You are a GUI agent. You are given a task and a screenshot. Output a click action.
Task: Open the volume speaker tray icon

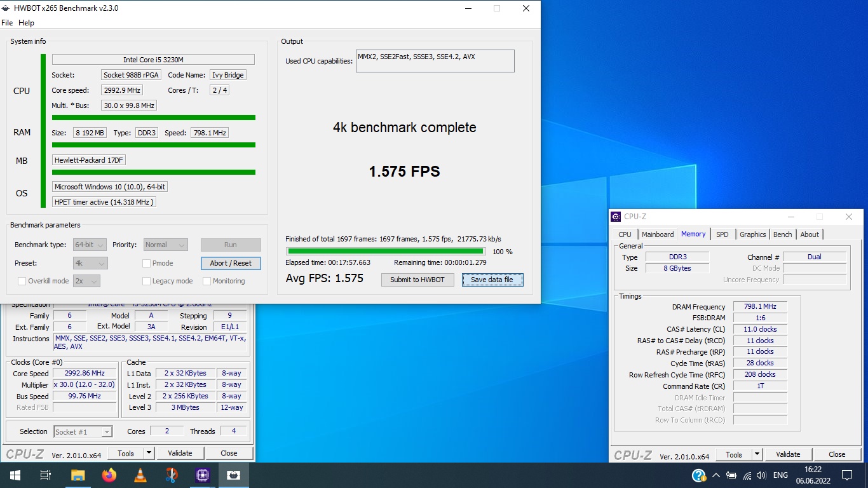[761, 475]
